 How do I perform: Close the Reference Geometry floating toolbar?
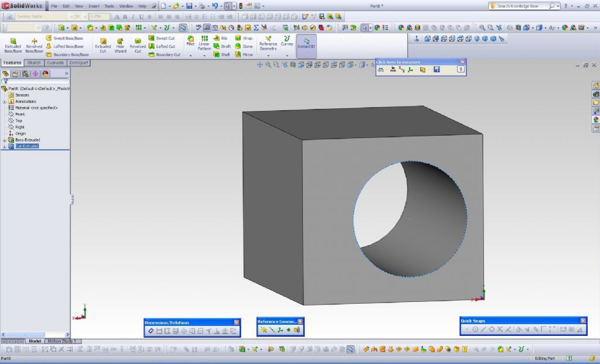(301, 321)
